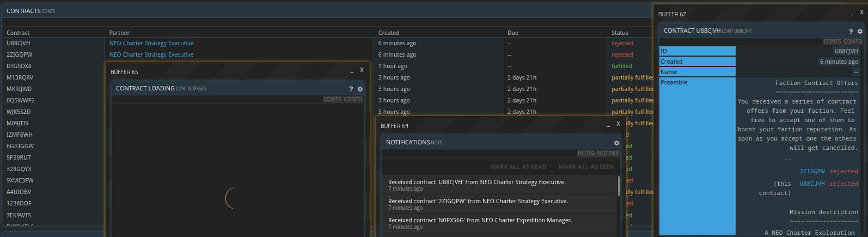Click the Created column header
The image size is (868, 237).
(389, 33)
